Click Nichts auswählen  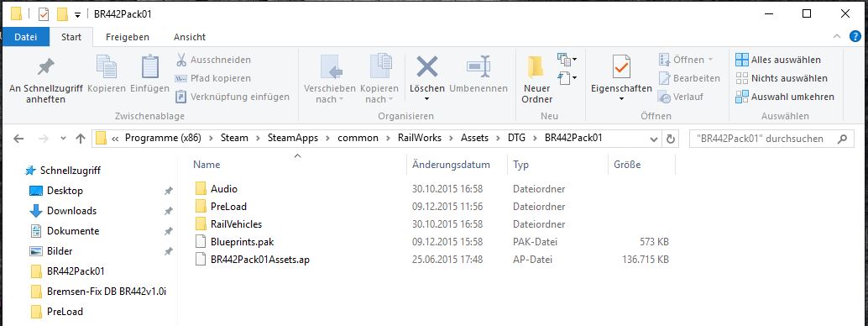point(781,78)
